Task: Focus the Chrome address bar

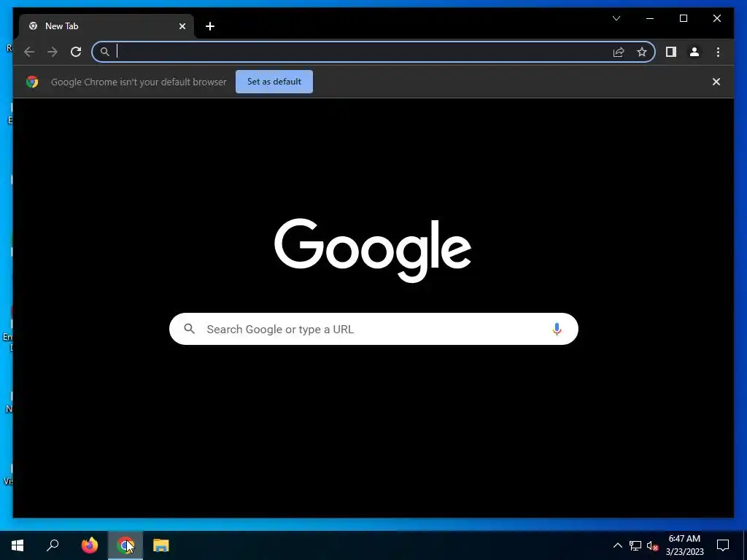Action: coord(373,52)
